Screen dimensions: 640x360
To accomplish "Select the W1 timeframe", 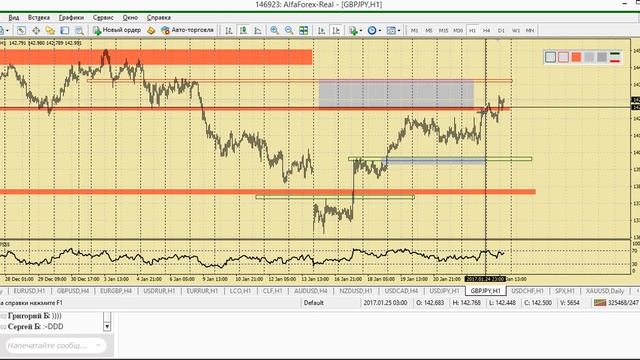I will 516,31.
